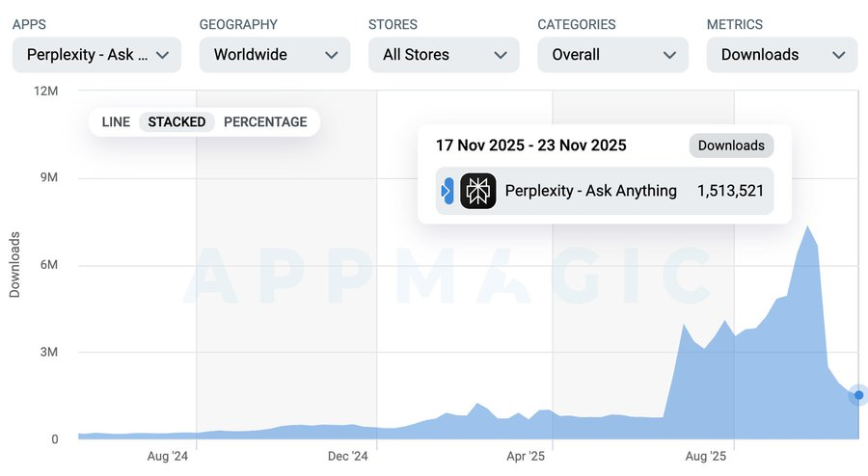The width and height of the screenshot is (868, 476).
Task: Click chevron arrow on Categories dropdown
Action: 669,56
